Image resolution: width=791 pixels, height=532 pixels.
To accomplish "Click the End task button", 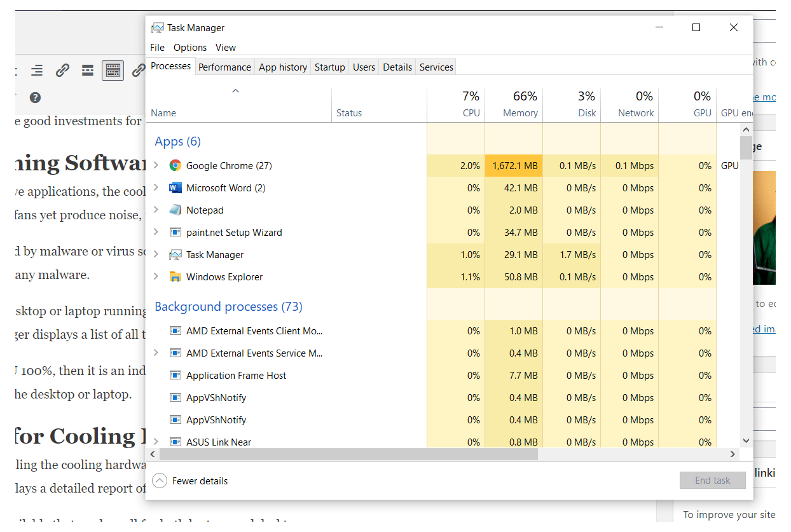I will point(712,480).
